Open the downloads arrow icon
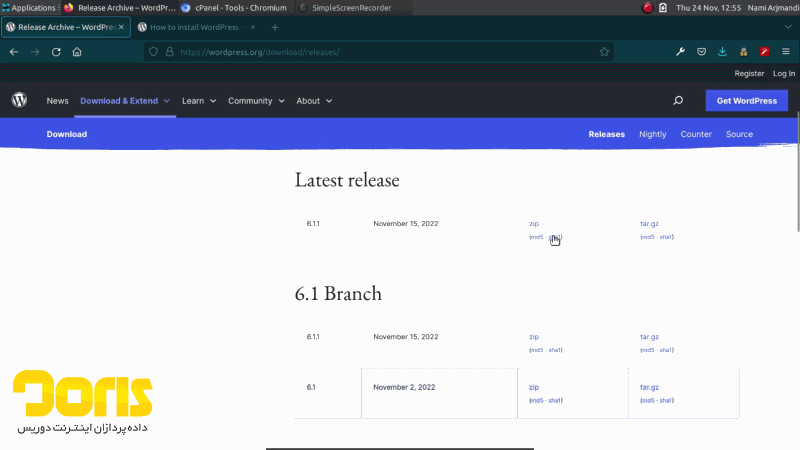800x450 pixels. pos(722,52)
